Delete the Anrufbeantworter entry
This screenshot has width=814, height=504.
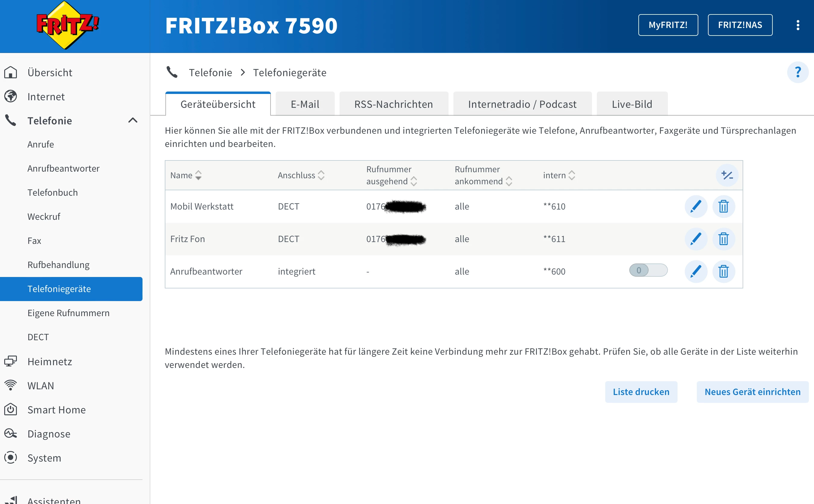[723, 271]
